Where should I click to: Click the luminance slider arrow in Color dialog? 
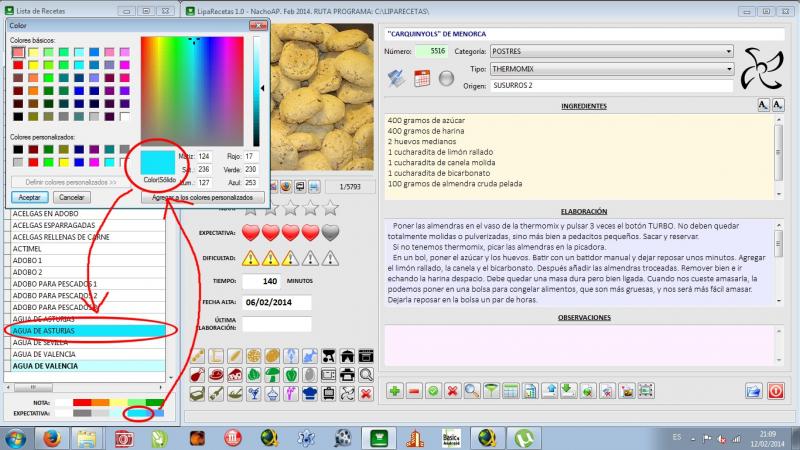pos(262,88)
